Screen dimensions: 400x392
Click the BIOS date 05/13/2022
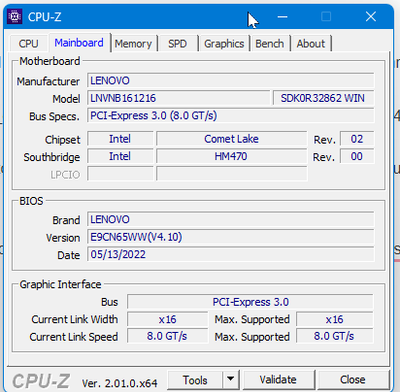(x=231, y=254)
